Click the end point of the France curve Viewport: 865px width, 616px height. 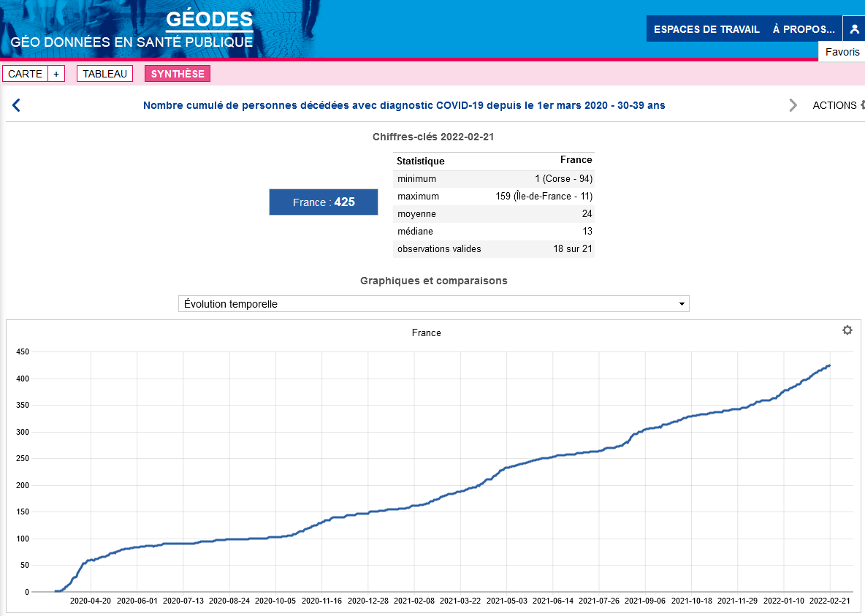pos(829,365)
